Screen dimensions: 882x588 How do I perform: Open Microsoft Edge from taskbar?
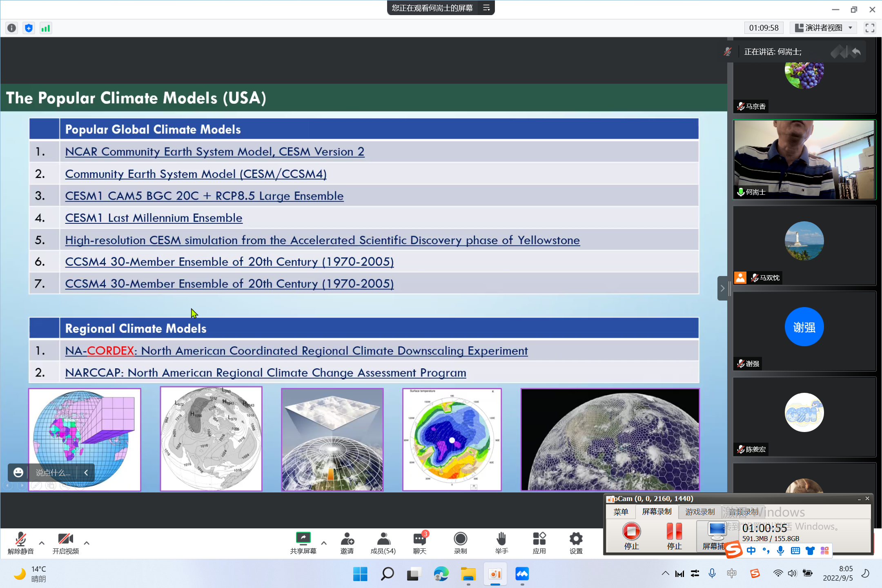(441, 574)
